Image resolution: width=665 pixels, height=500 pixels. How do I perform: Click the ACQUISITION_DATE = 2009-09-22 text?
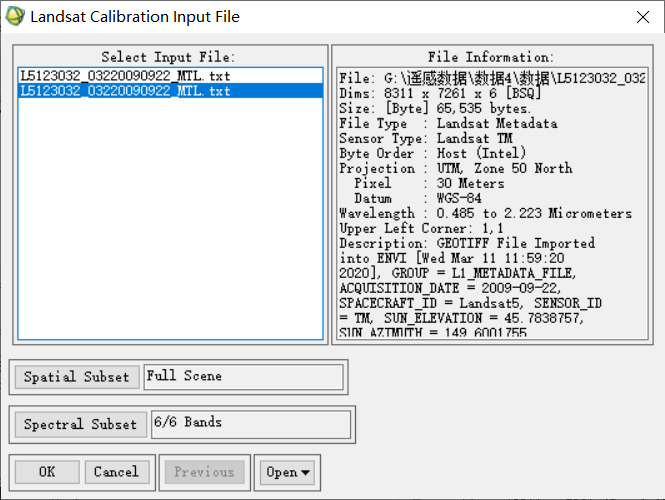(x=450, y=288)
